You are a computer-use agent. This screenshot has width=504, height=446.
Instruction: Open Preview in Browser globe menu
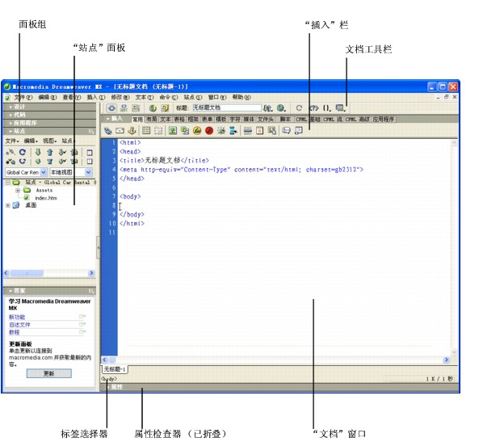tap(281, 108)
